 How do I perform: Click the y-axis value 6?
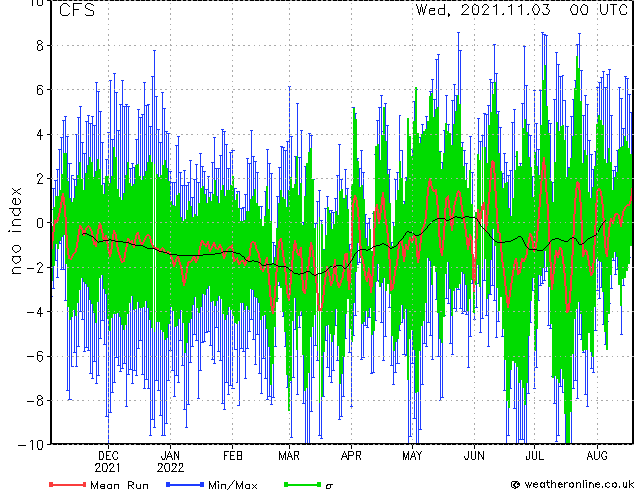(40, 90)
